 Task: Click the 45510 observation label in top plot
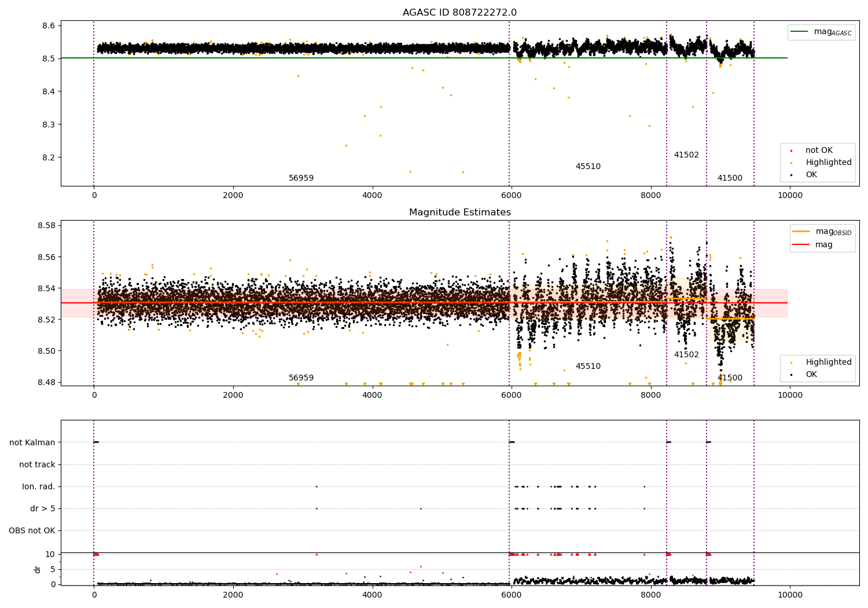click(588, 167)
